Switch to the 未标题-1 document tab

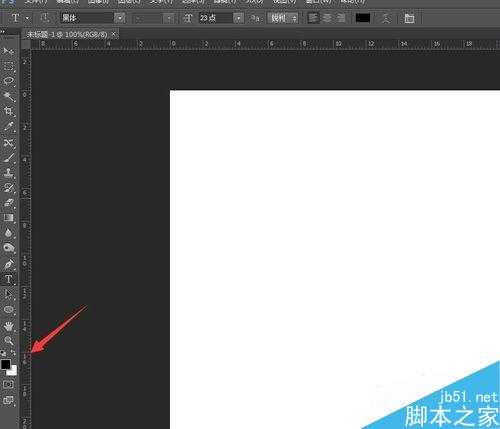pos(67,34)
